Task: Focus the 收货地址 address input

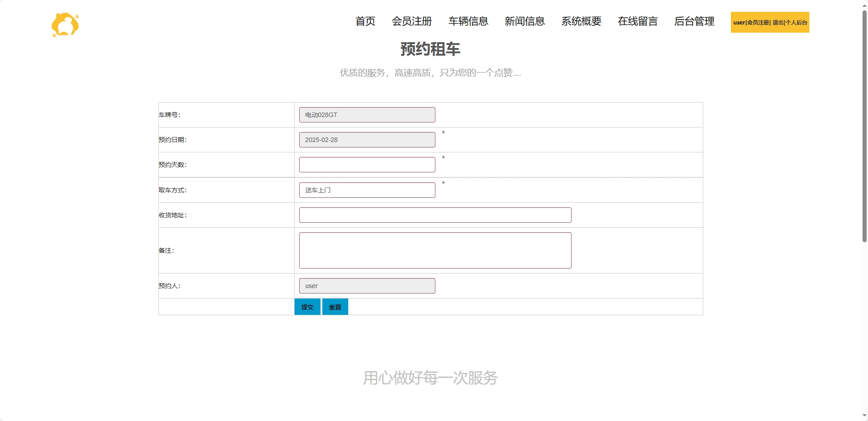Action: pyautogui.click(x=434, y=215)
